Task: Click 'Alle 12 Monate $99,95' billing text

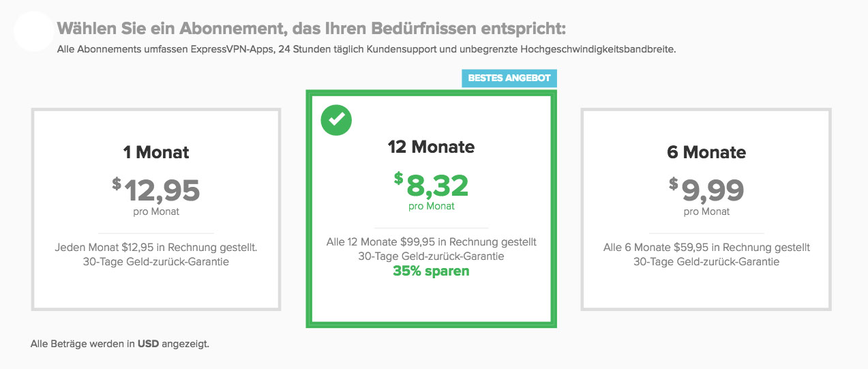Action: (431, 241)
